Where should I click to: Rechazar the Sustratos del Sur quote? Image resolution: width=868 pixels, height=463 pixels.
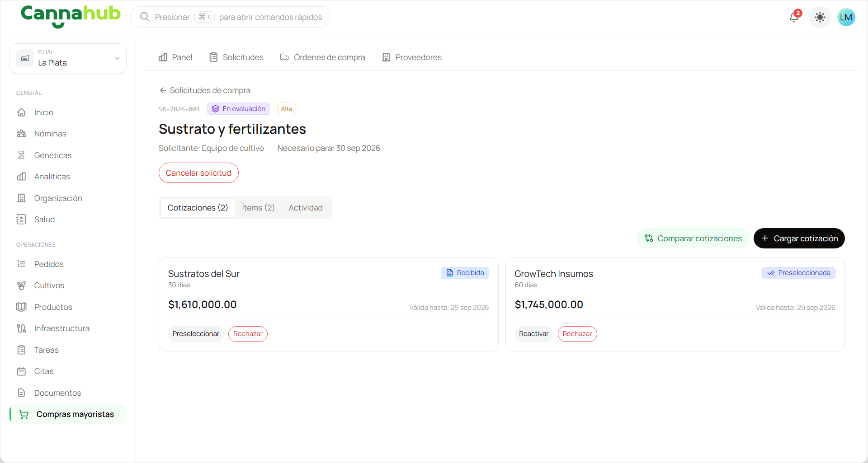[248, 334]
